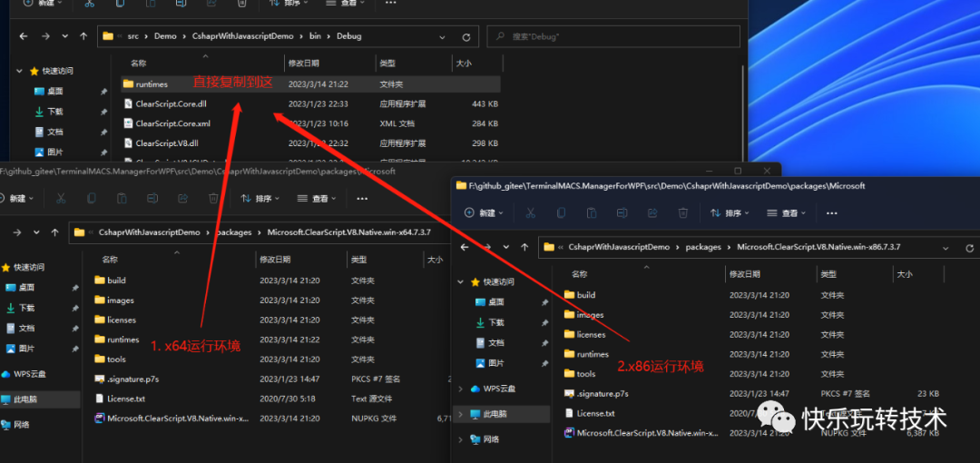Click Cut icon in x64 window toolbar
This screenshot has height=463, width=980.
click(61, 198)
